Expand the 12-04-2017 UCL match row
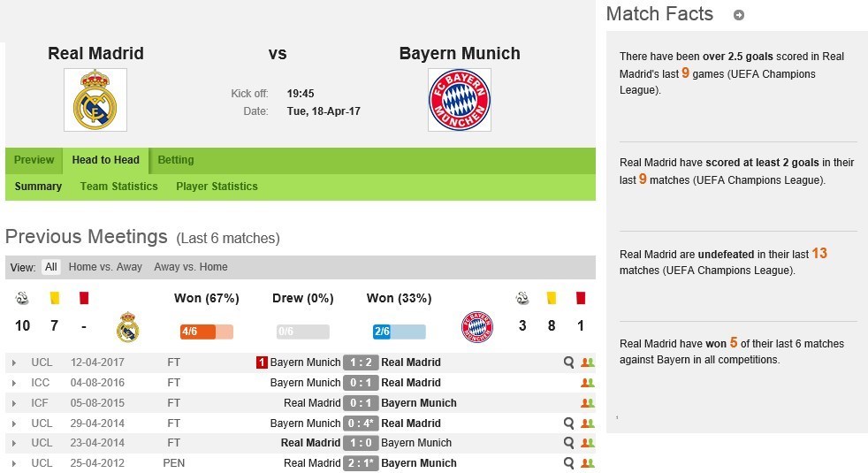 (13, 362)
